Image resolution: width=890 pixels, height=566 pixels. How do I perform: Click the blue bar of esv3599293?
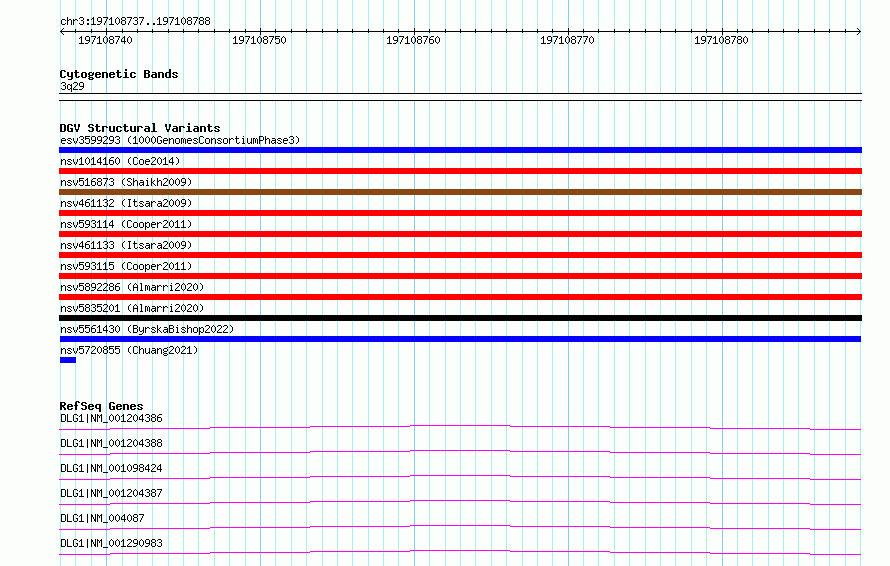coord(460,150)
